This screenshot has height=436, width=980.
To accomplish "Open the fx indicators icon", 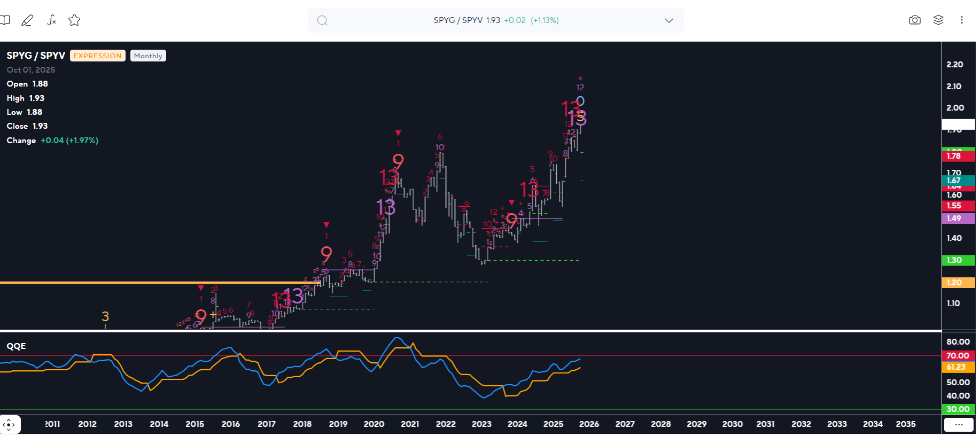I will (51, 20).
